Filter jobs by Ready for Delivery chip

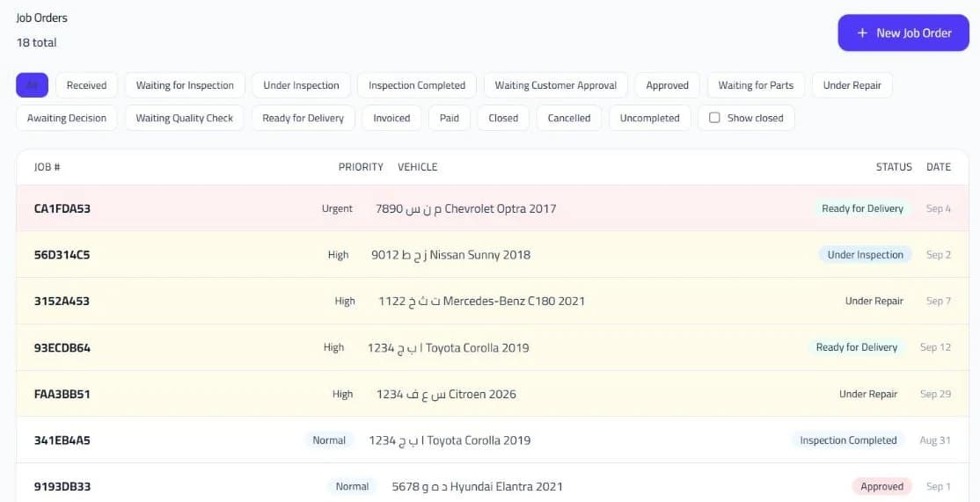tap(304, 118)
